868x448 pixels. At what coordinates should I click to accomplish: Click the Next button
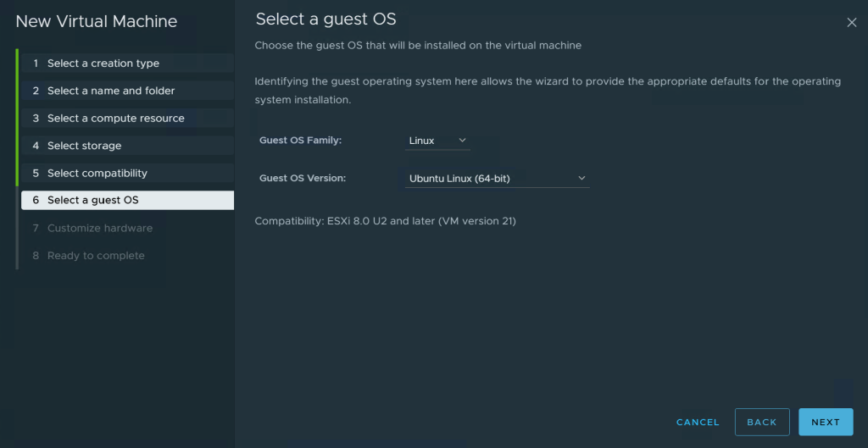click(826, 422)
